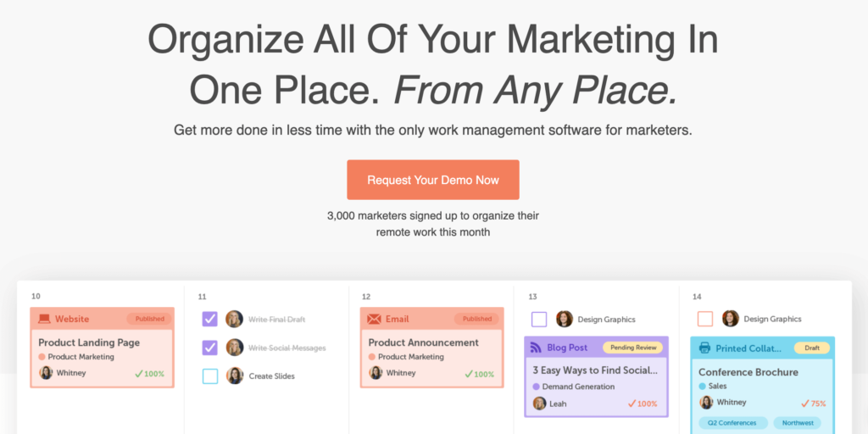Click the Draft status badge
Image resolution: width=868 pixels, height=434 pixels.
(811, 348)
